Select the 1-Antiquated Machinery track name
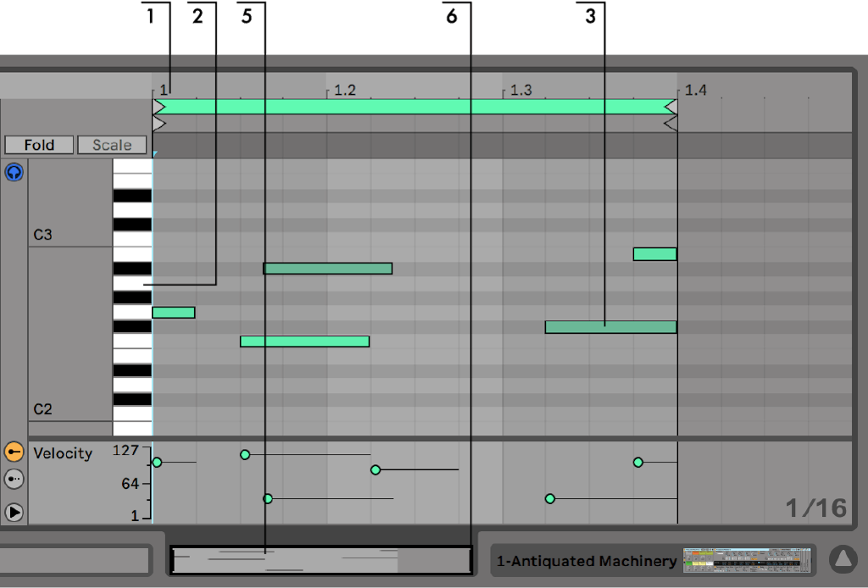Image resolution: width=868 pixels, height=588 pixels. tap(587, 560)
